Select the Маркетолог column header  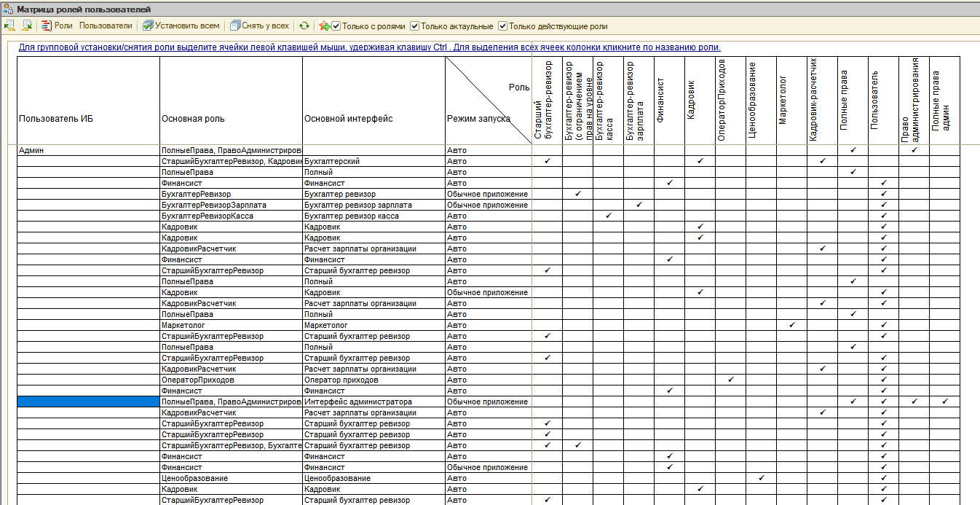pos(791,101)
